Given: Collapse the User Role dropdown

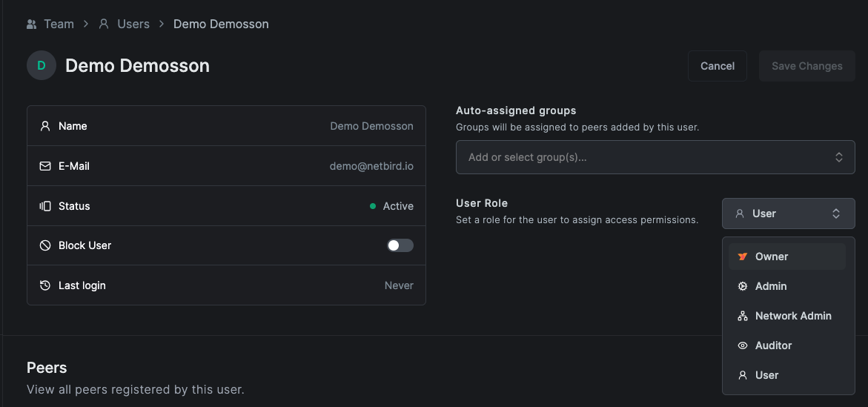Looking at the screenshot, I should coord(788,214).
